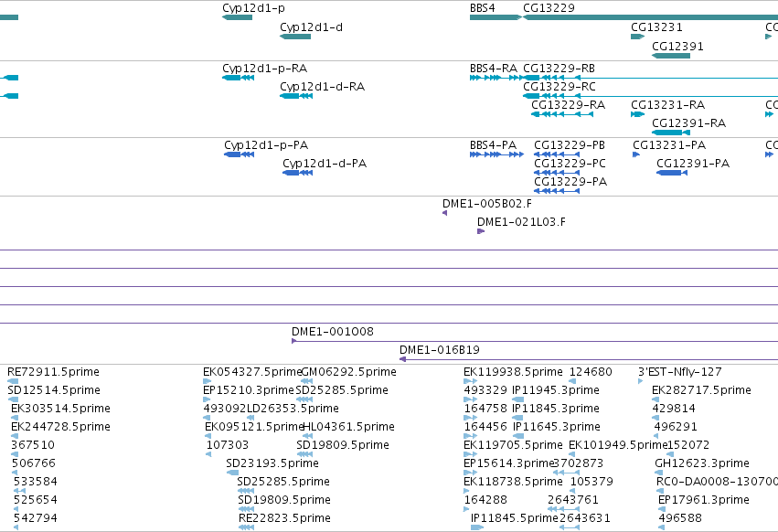The height and width of the screenshot is (532, 778).
Task: Select EST LD26353.5prime
Action: click(250, 418)
